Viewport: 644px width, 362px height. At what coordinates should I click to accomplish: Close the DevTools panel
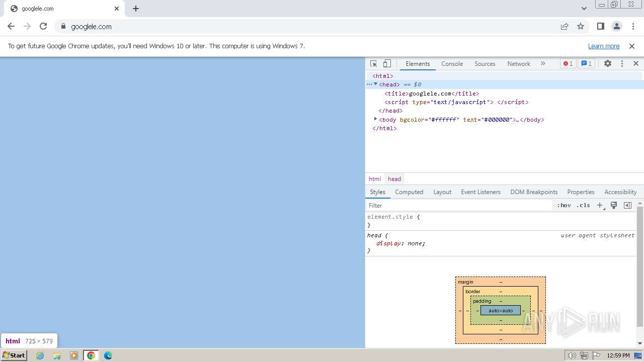point(636,64)
